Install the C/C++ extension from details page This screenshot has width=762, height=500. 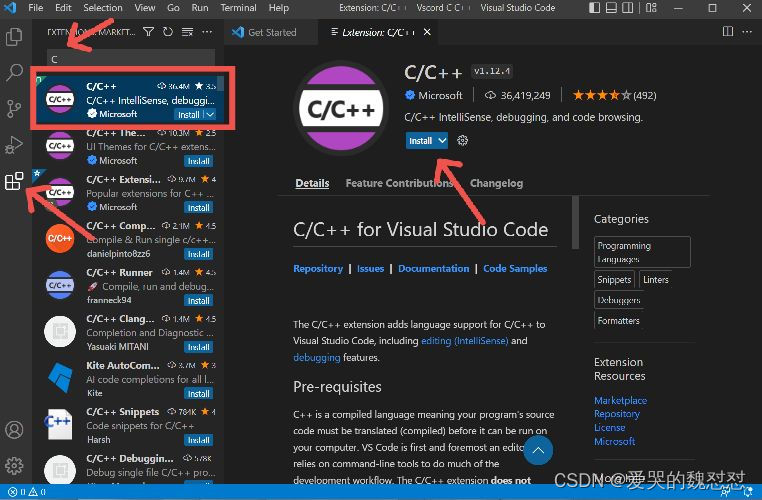pos(420,141)
